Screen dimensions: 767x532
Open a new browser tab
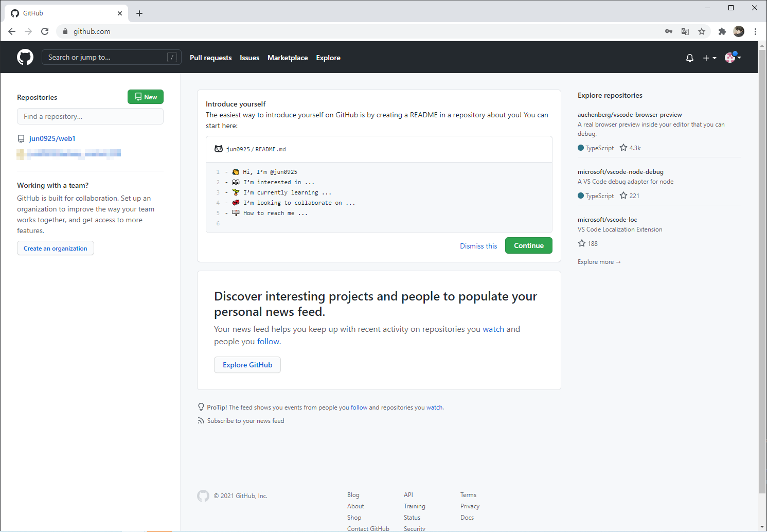pyautogui.click(x=139, y=13)
